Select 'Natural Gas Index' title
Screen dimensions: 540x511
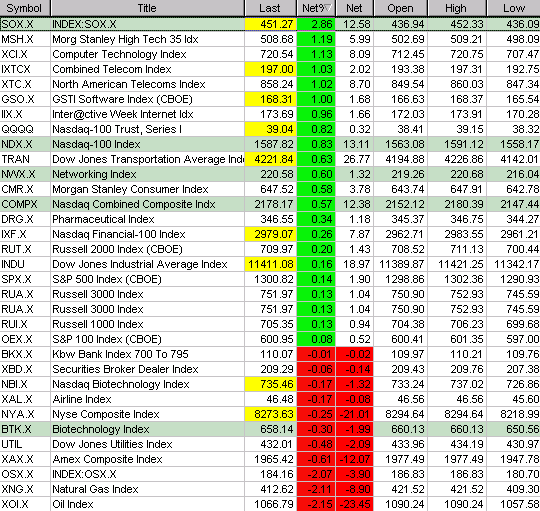[x=95, y=489]
